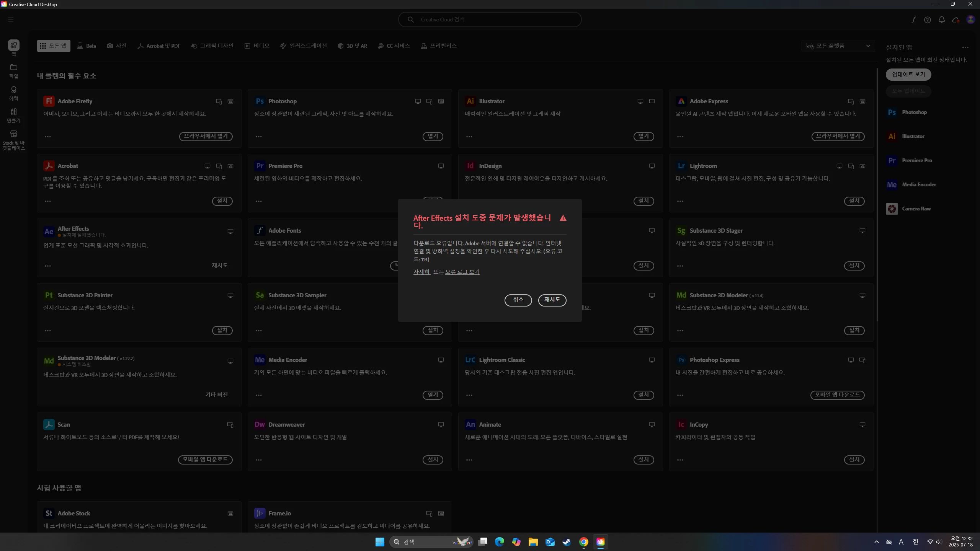The width and height of the screenshot is (980, 551).
Task: Switch to the Beta tab
Action: [87, 46]
